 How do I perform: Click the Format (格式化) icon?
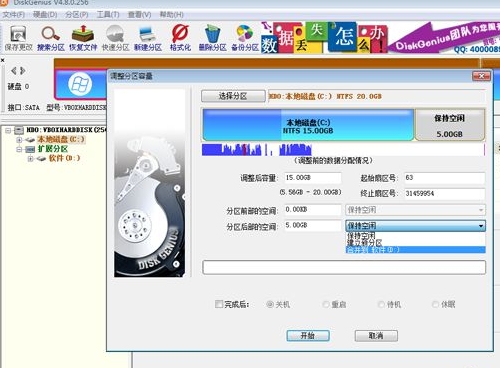(180, 38)
